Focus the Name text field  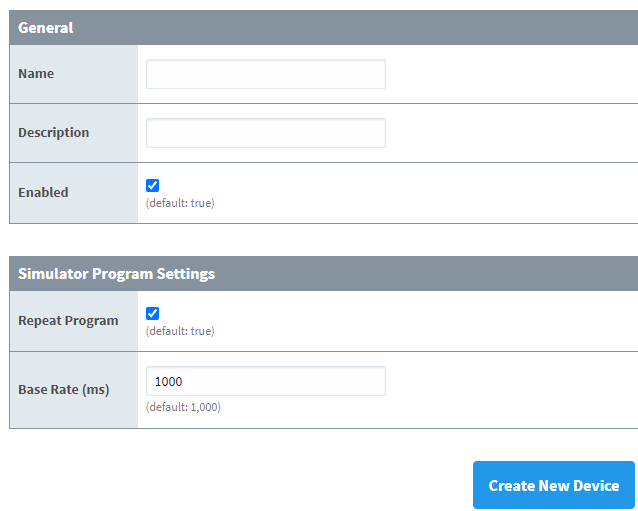pyautogui.click(x=265, y=74)
